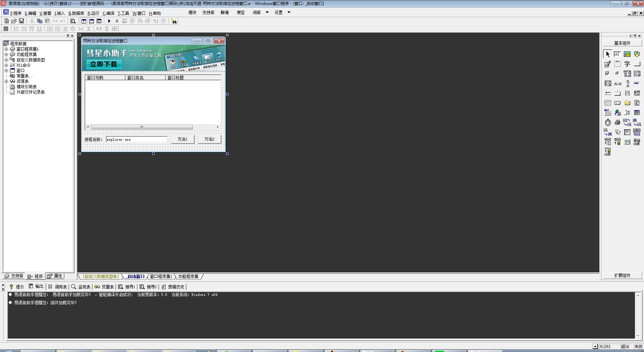
Task: Select the Checkbox component icon
Action: coord(608,74)
